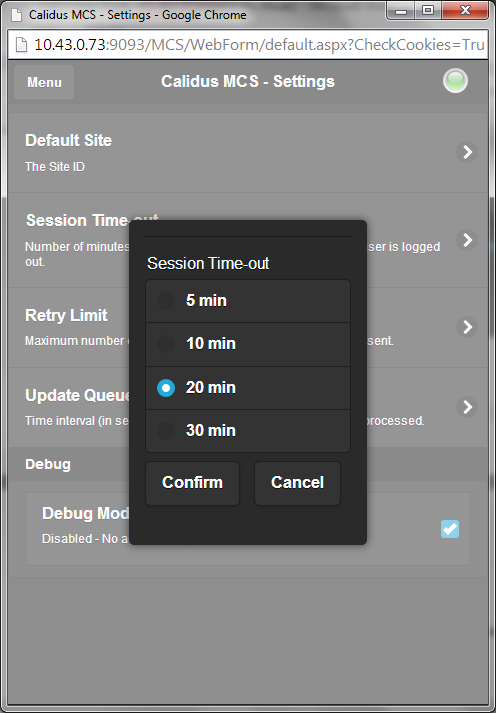Open the Menu button
This screenshot has width=496, height=713.
[44, 82]
